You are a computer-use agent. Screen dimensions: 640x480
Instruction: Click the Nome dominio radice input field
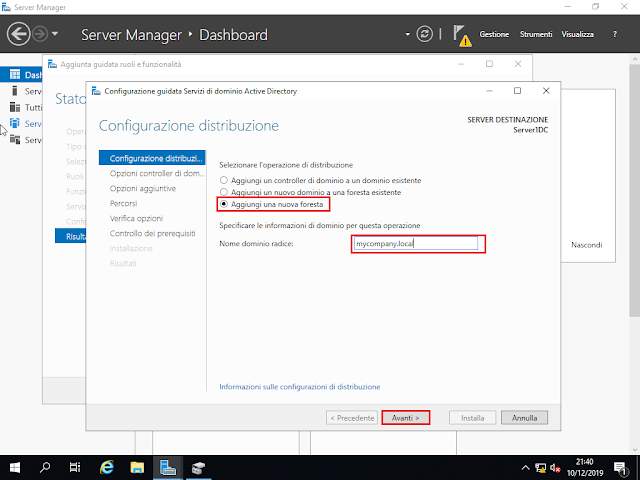click(x=416, y=244)
